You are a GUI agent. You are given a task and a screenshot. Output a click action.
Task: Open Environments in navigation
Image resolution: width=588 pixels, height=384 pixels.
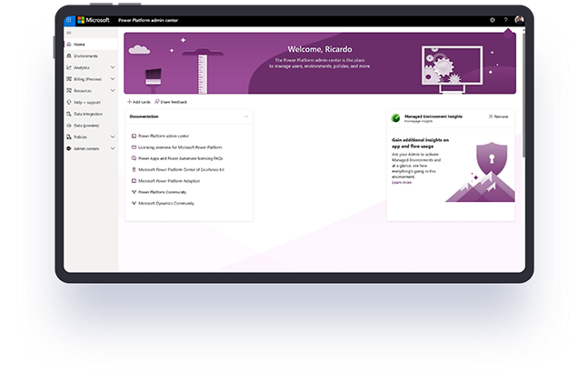click(91, 56)
